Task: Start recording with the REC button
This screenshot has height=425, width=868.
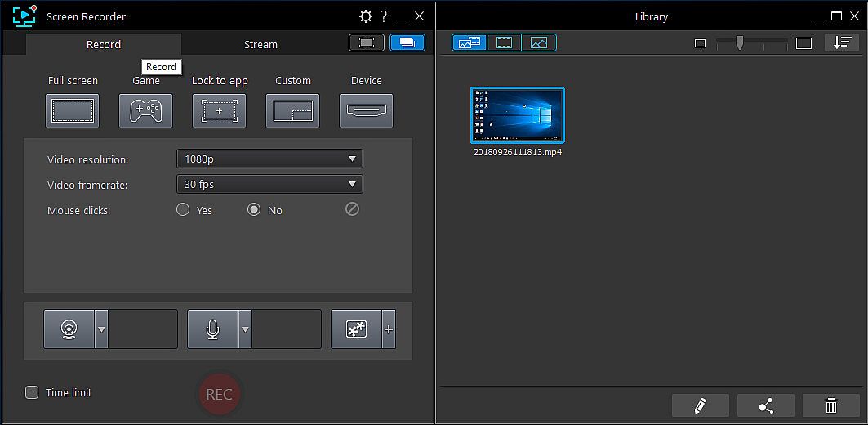Action: tap(219, 395)
